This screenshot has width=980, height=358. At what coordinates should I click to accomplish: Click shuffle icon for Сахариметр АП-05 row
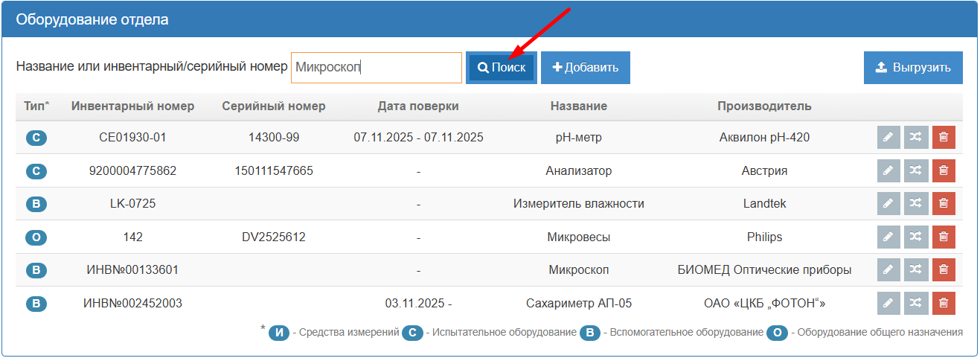(x=916, y=304)
